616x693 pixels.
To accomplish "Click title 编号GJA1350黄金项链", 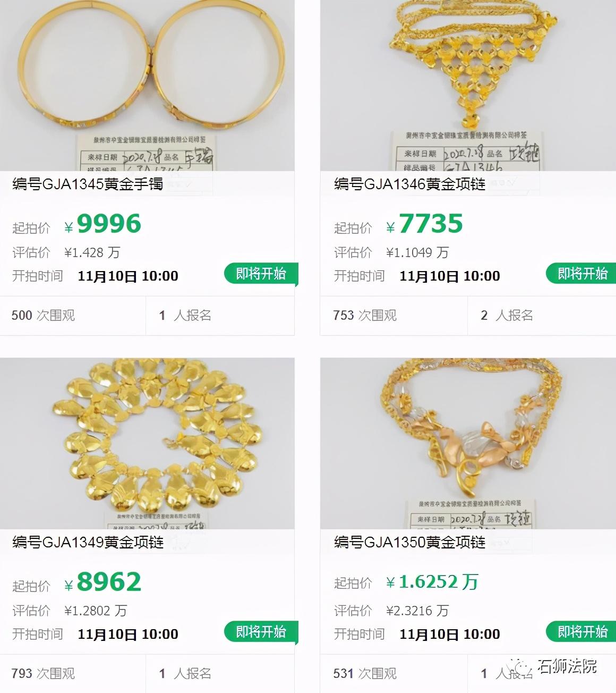I will pyautogui.click(x=409, y=543).
